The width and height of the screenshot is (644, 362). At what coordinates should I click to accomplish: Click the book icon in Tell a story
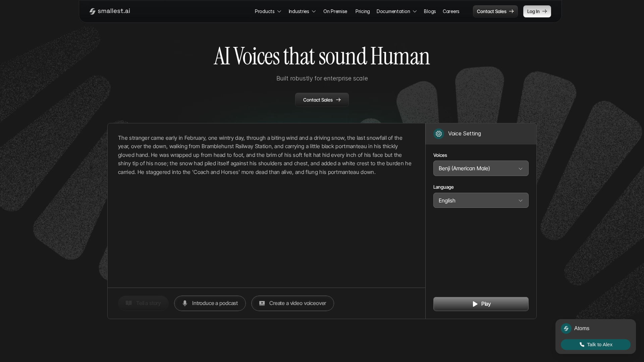coord(129,303)
